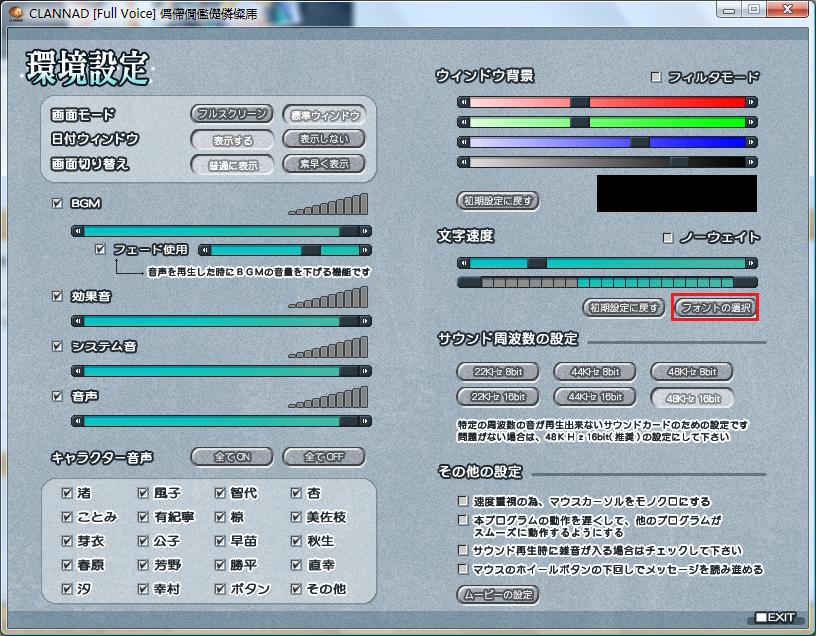Select 素早く表示 for screen transitions

click(x=324, y=164)
